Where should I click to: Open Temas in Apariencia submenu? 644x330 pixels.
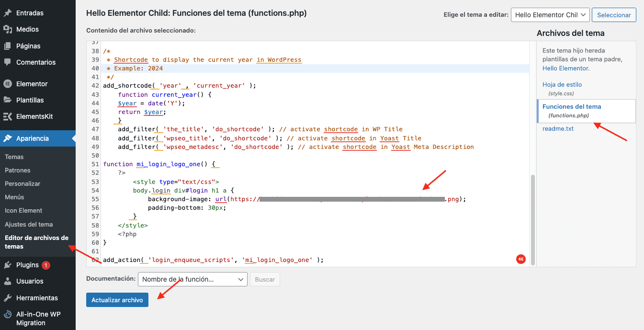point(14,157)
